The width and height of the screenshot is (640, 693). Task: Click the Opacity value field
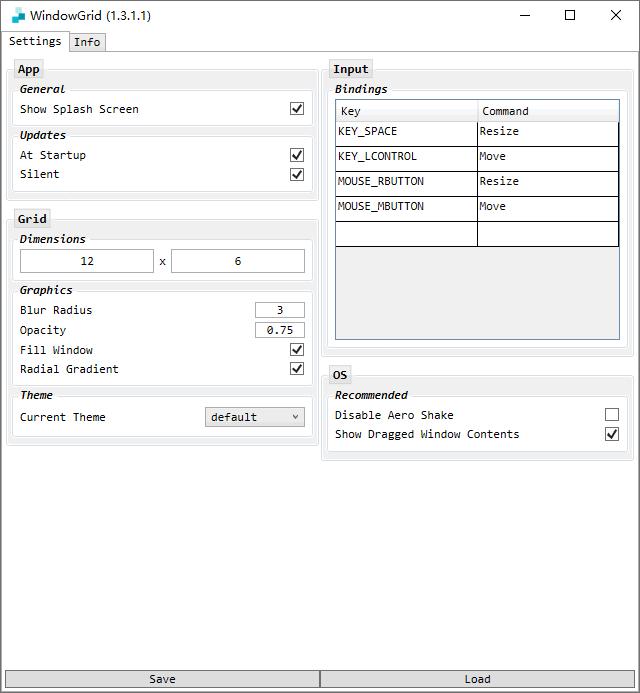click(x=280, y=330)
